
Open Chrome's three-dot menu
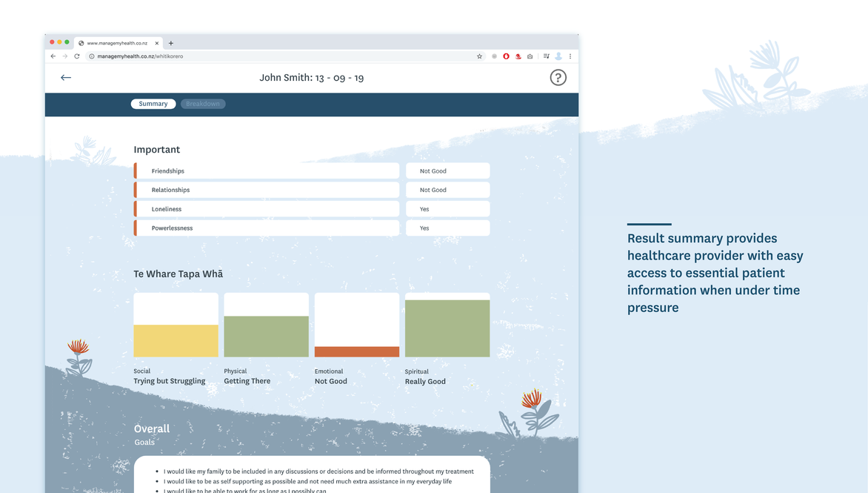[x=570, y=56]
